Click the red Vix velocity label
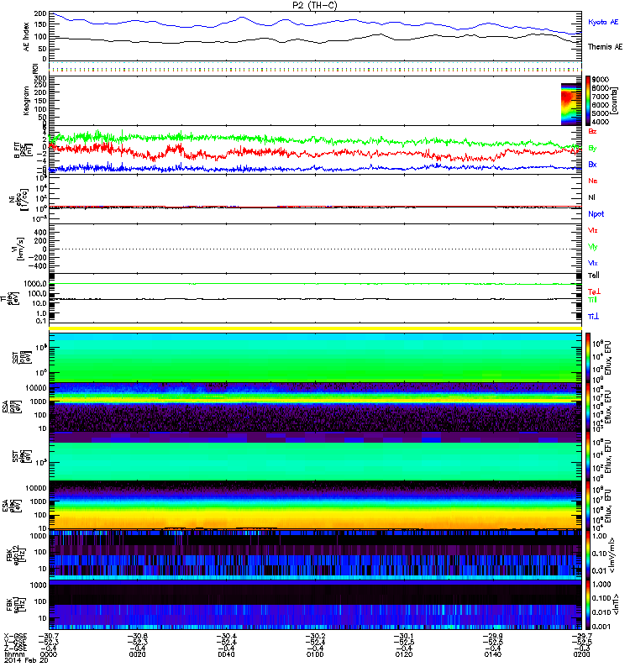Screen dimensions: 630x672 pos(593,230)
